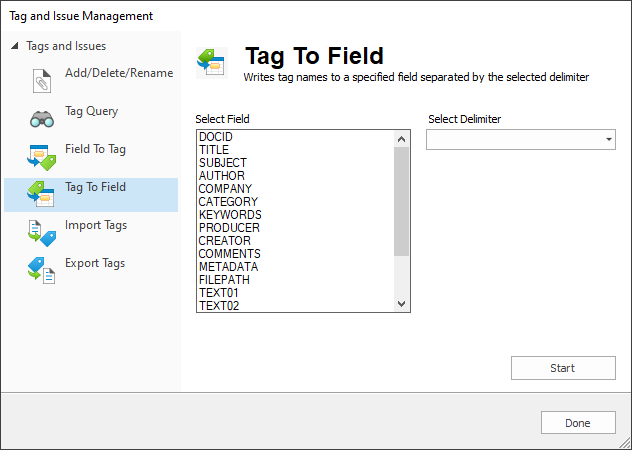632x450 pixels.
Task: Open the Export Tags icon
Action: coord(42,271)
